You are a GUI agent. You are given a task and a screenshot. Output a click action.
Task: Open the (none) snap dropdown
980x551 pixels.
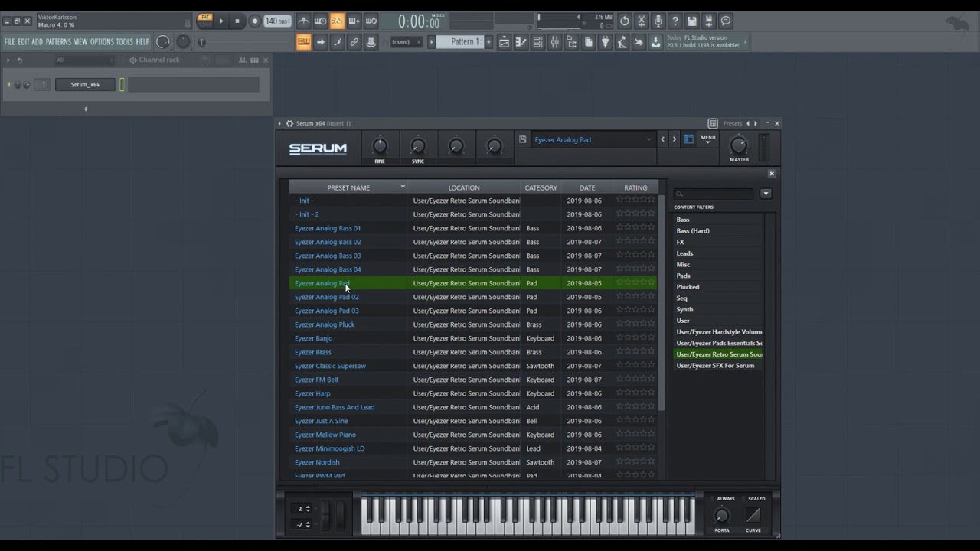point(407,42)
